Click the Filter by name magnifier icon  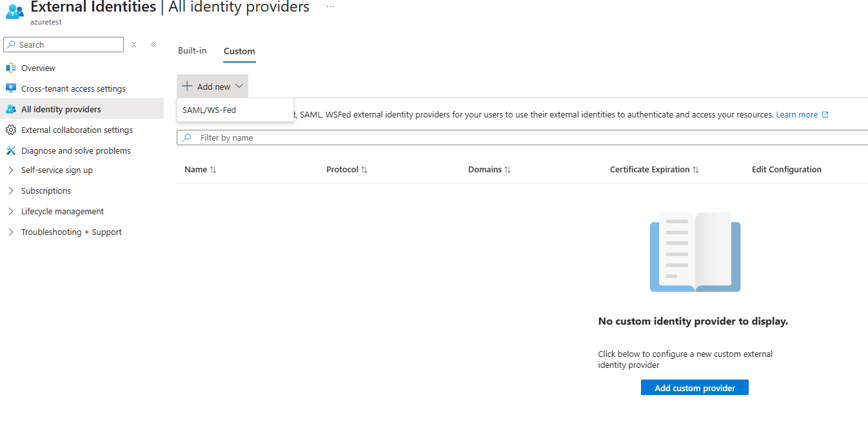click(x=187, y=137)
